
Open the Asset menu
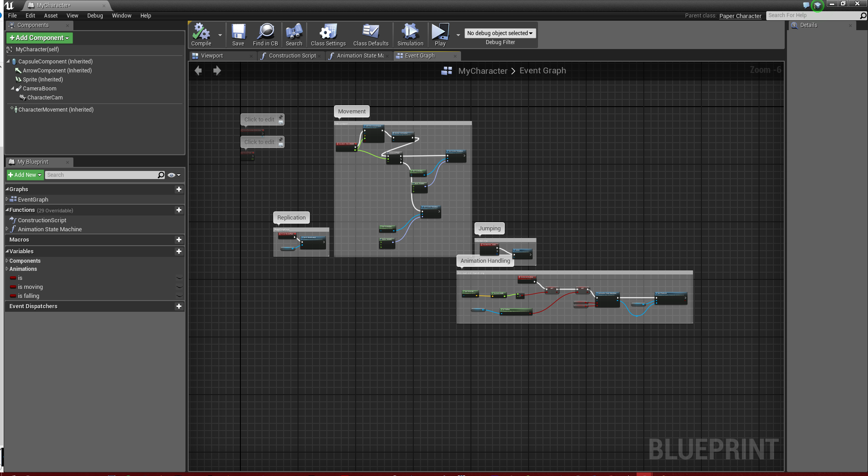pyautogui.click(x=51, y=15)
